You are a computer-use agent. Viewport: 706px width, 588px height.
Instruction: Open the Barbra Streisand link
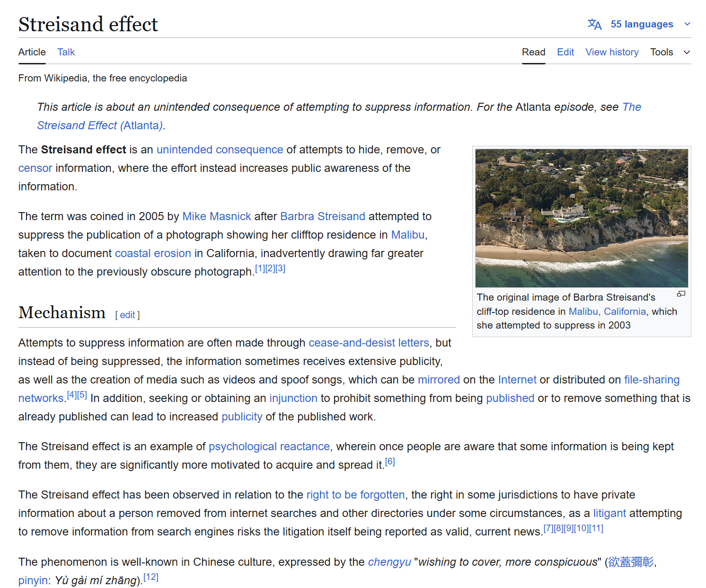(323, 216)
